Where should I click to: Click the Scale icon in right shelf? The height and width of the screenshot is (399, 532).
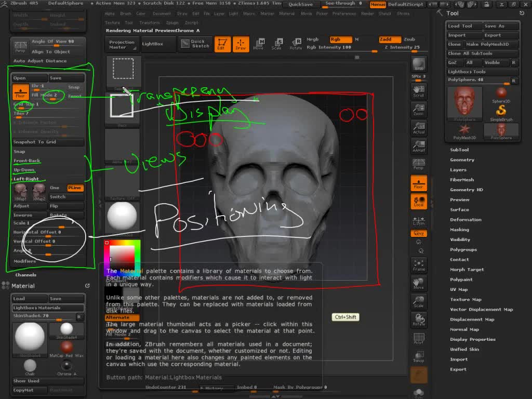pyautogui.click(x=419, y=301)
